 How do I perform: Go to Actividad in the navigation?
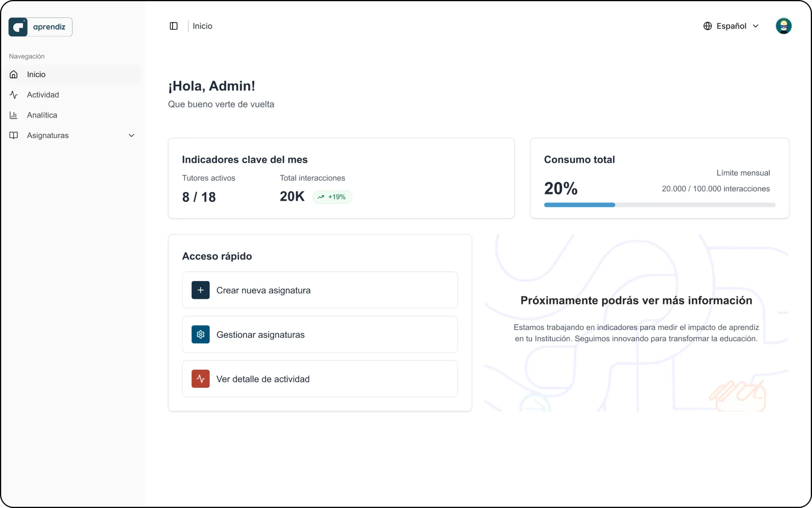coord(43,95)
